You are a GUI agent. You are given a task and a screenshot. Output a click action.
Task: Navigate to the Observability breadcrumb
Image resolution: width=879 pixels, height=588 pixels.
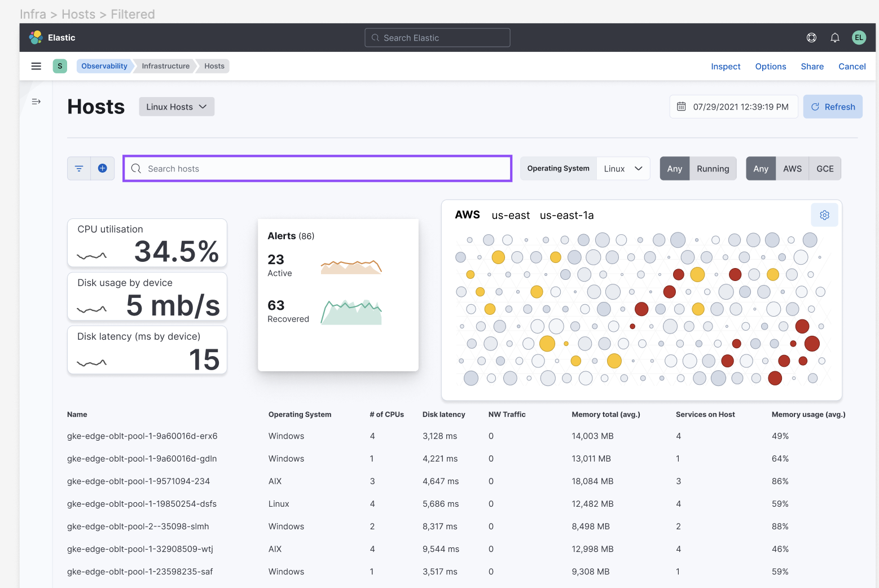pos(104,66)
